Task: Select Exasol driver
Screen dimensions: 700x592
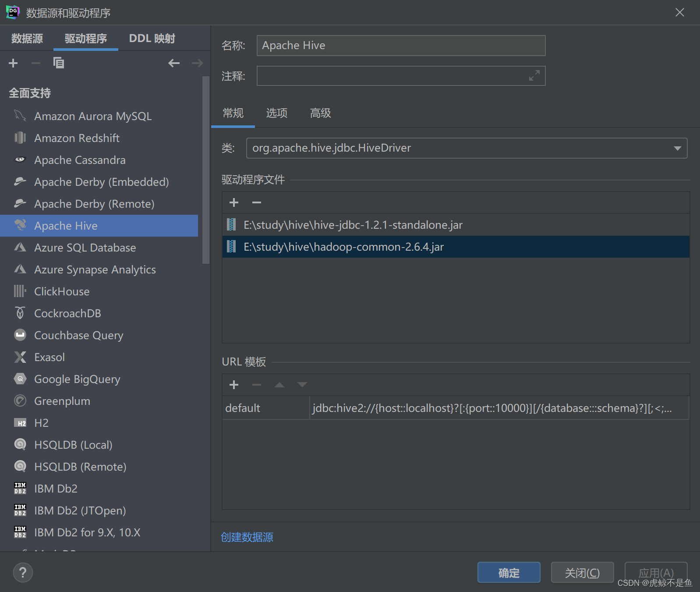Action: [99, 357]
